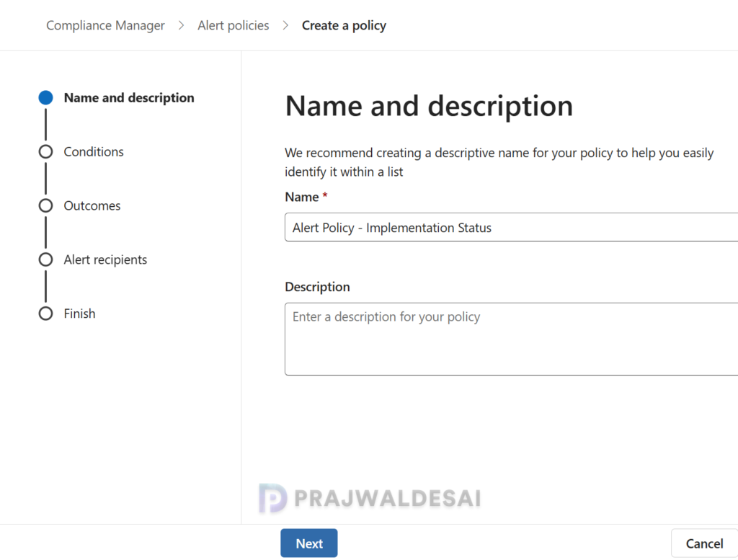Viewport: 738px width, 560px height.
Task: Click the Conditions step circle indicator
Action: [45, 151]
